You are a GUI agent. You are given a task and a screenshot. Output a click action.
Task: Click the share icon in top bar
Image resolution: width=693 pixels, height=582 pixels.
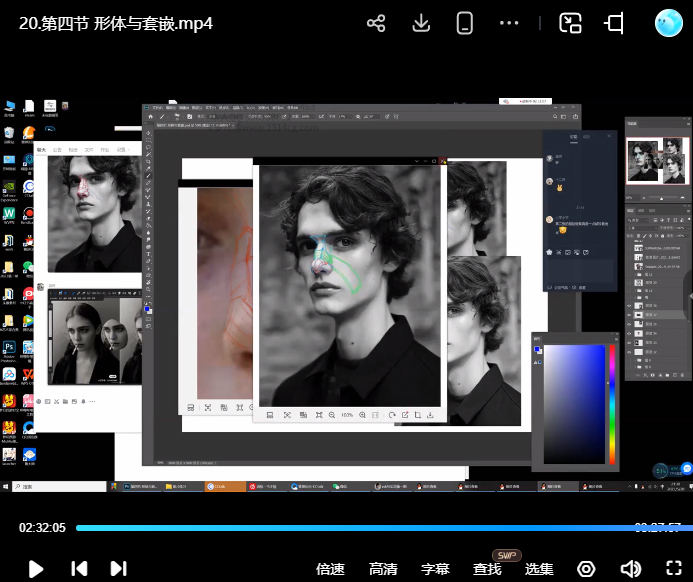point(376,23)
